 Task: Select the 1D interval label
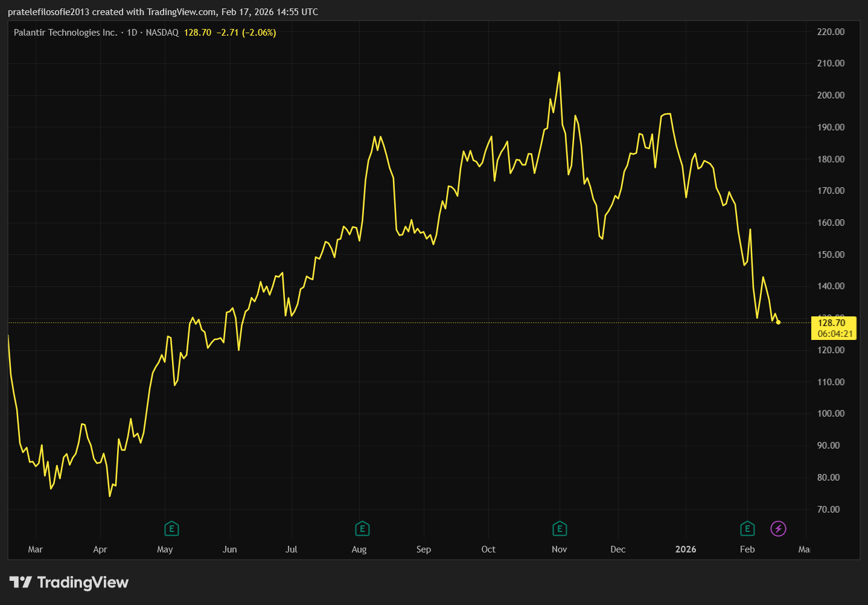pyautogui.click(x=132, y=33)
